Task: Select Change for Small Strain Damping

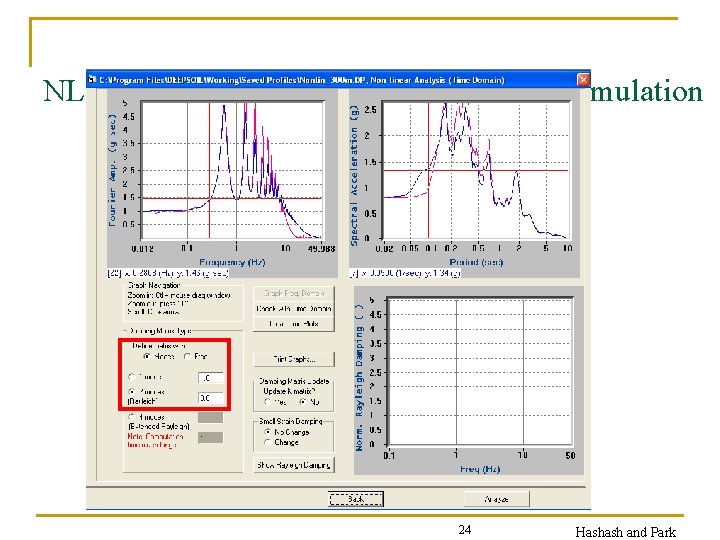Action: tap(267, 442)
